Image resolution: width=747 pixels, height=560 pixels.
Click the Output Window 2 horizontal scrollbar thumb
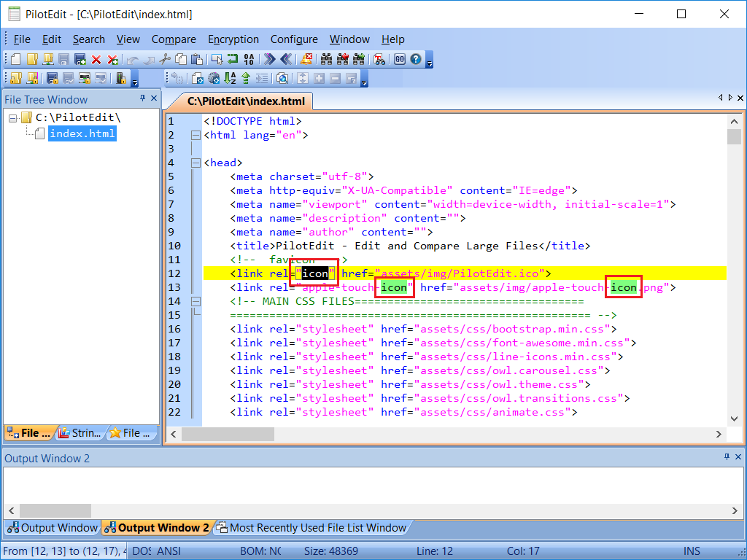point(55,511)
